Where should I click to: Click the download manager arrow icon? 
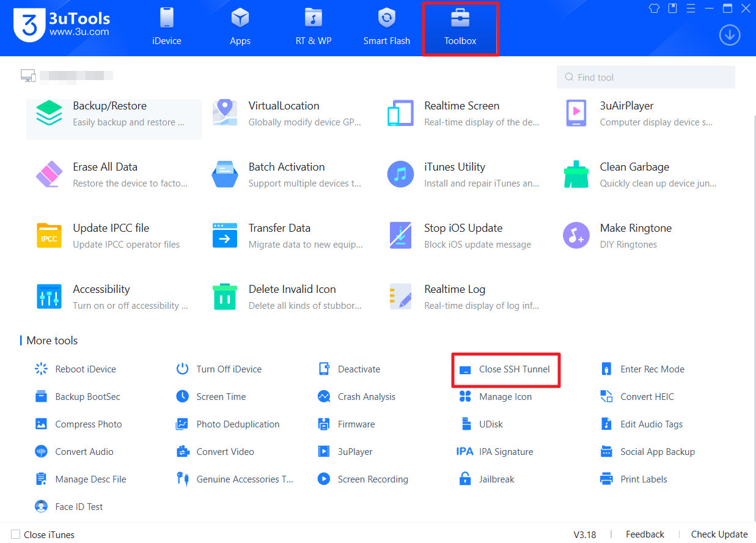point(730,35)
